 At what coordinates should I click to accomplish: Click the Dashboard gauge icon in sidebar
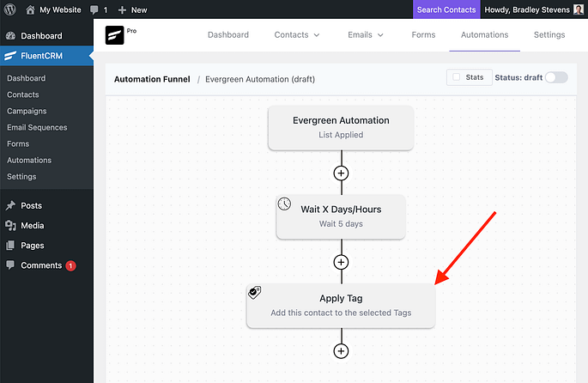(x=10, y=36)
